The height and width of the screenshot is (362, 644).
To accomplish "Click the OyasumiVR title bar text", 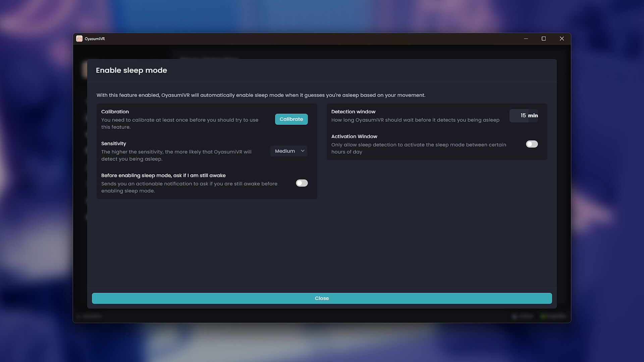I will click(95, 39).
